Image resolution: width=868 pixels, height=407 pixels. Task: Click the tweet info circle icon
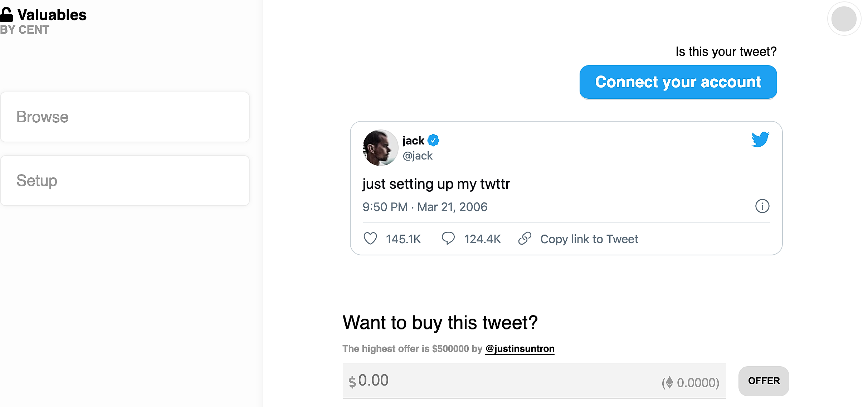[x=762, y=206]
